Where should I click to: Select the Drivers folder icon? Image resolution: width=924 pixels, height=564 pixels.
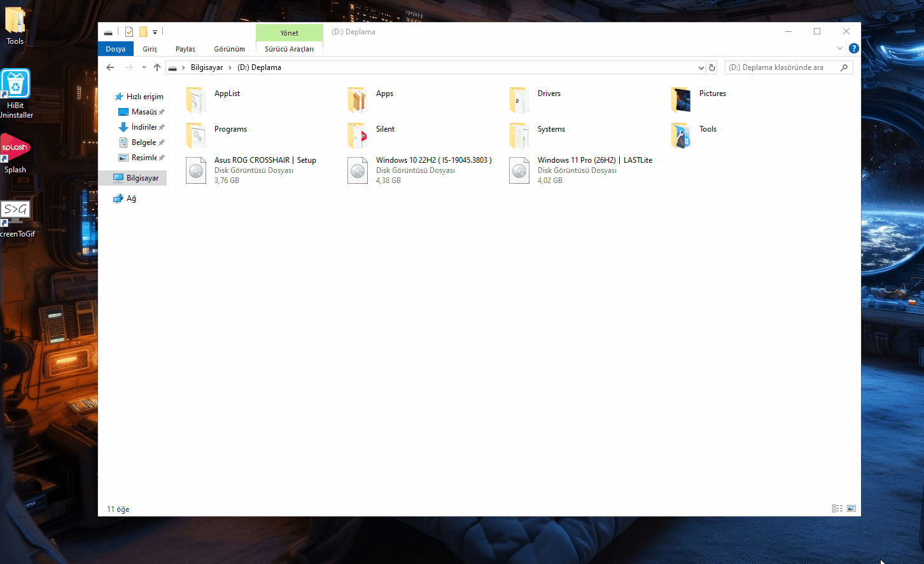coord(519,100)
